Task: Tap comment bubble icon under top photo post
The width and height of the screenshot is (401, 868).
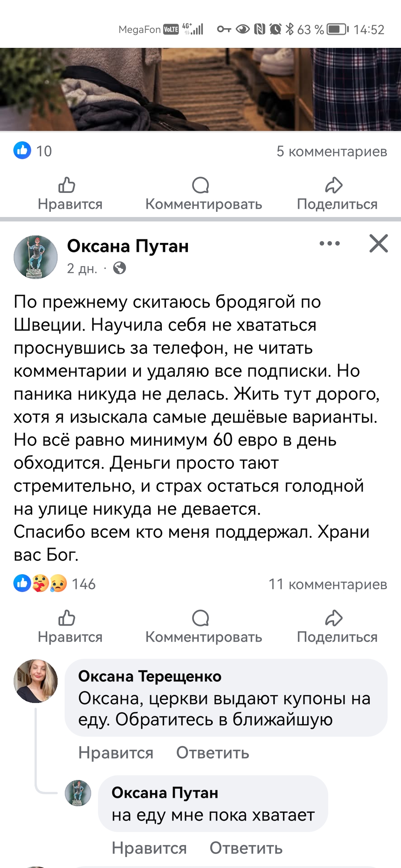Action: [x=200, y=185]
